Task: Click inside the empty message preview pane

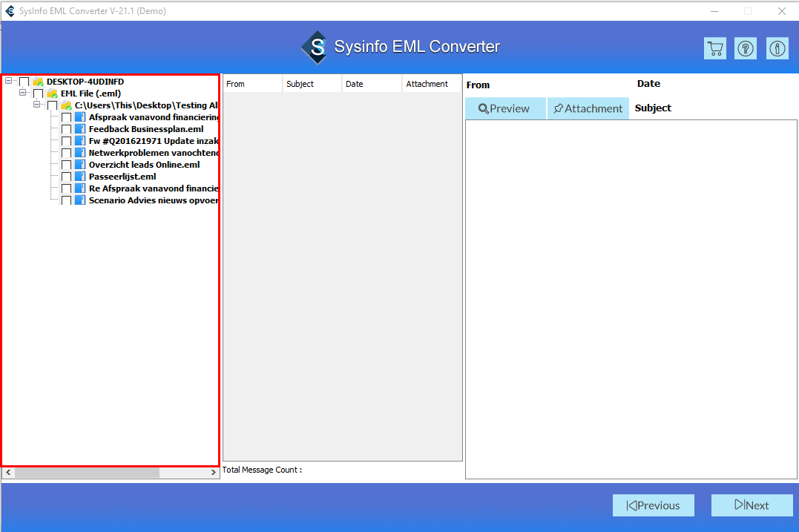Action: (631, 299)
